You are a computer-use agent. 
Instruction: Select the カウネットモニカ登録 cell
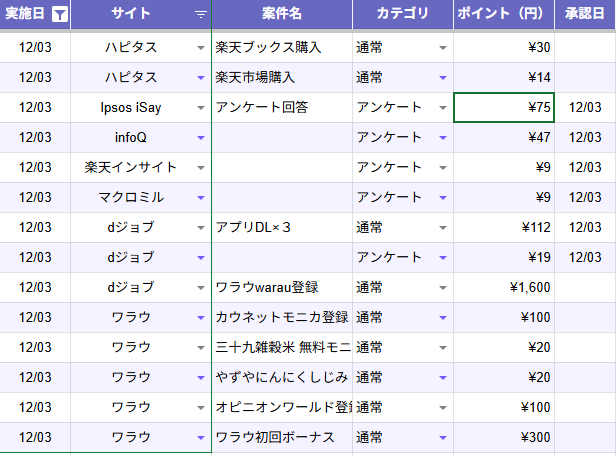pyautogui.click(x=282, y=318)
